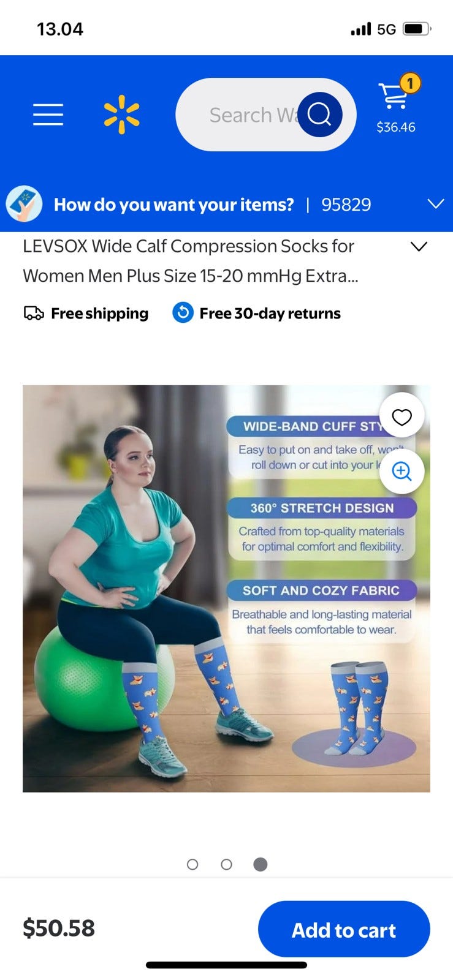Select the third filled carousel dot
This screenshot has width=453, height=980.
[x=261, y=864]
